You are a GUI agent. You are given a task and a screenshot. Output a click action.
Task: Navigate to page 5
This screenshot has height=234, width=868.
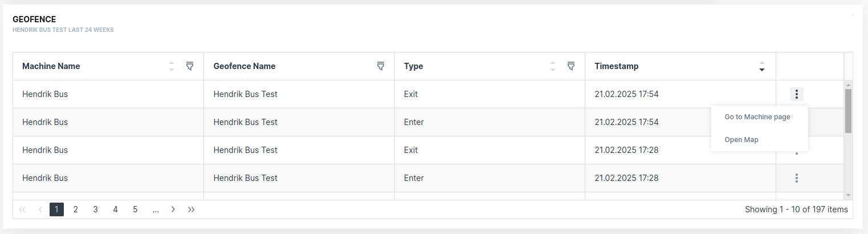135,209
